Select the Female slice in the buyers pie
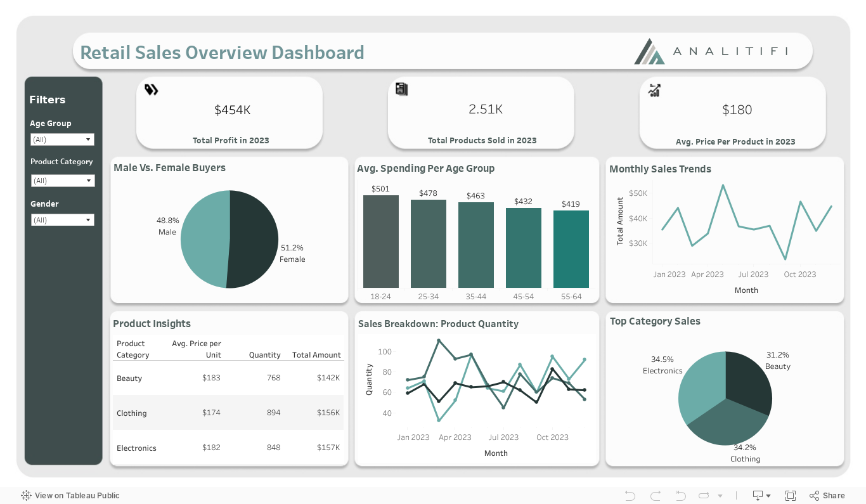Image resolution: width=866 pixels, height=504 pixels. coord(254,238)
